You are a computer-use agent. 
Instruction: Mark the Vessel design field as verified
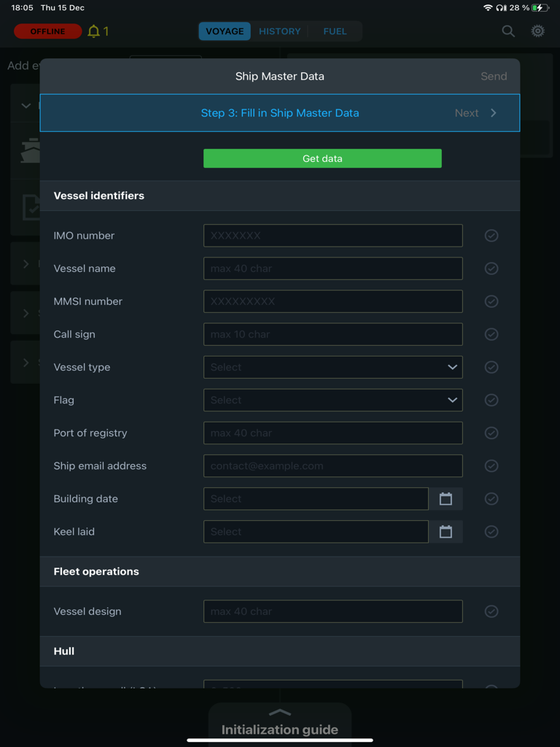pos(491,611)
